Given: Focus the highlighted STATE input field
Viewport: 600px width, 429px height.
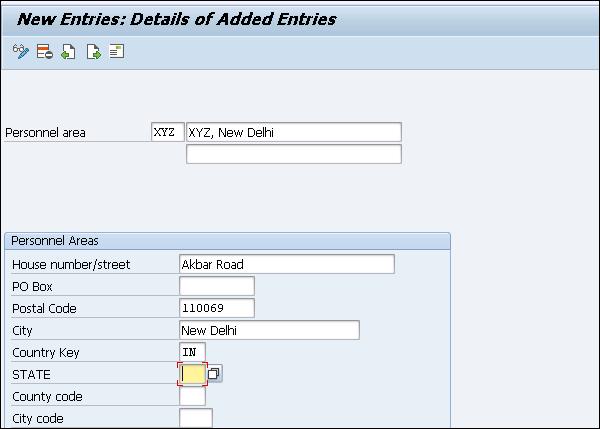Looking at the screenshot, I should 192,374.
